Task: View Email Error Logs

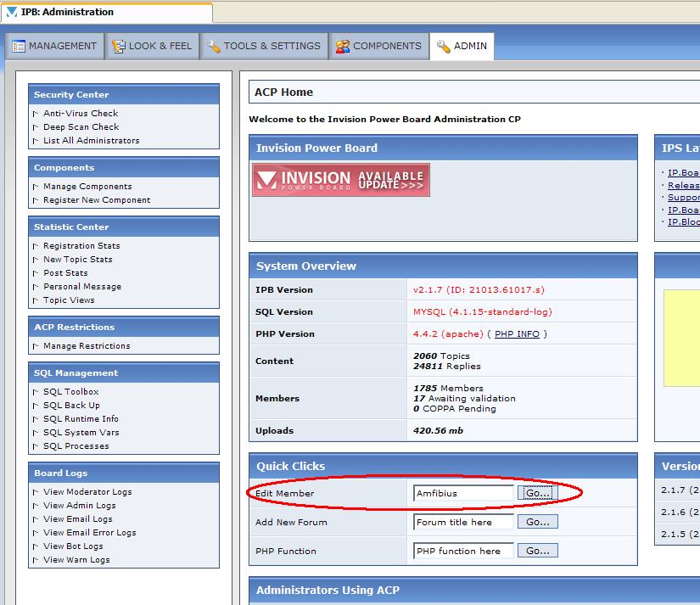Action: pyautogui.click(x=90, y=533)
